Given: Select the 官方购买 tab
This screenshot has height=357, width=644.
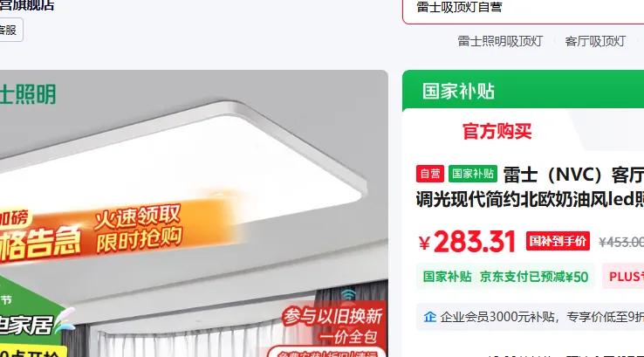Looking at the screenshot, I should pyautogui.click(x=497, y=132).
